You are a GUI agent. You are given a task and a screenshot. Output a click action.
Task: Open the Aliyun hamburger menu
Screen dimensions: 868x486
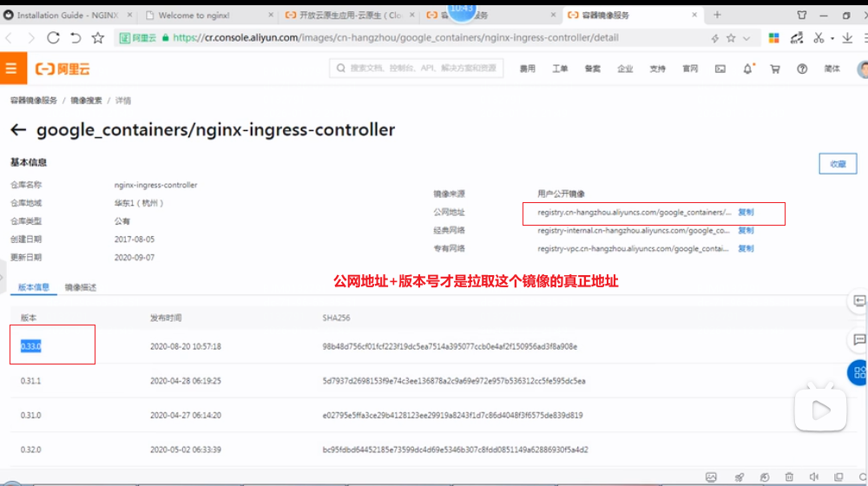pyautogui.click(x=13, y=68)
